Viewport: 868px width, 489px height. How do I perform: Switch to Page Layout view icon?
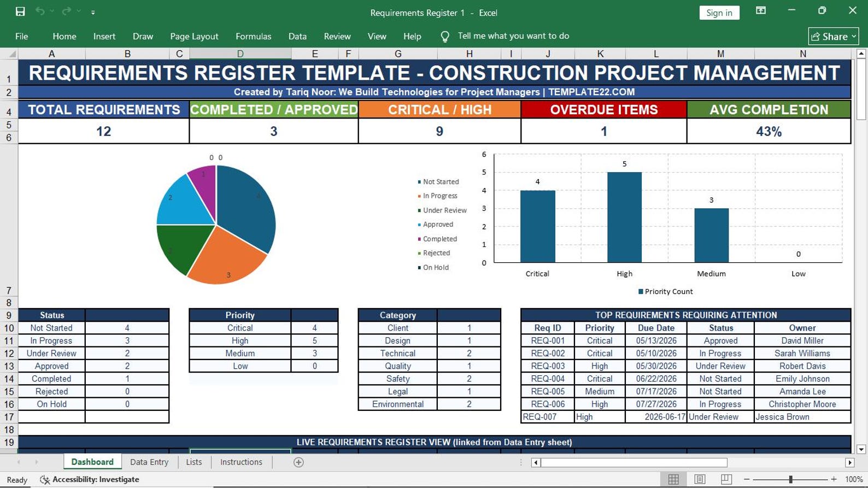click(x=700, y=479)
